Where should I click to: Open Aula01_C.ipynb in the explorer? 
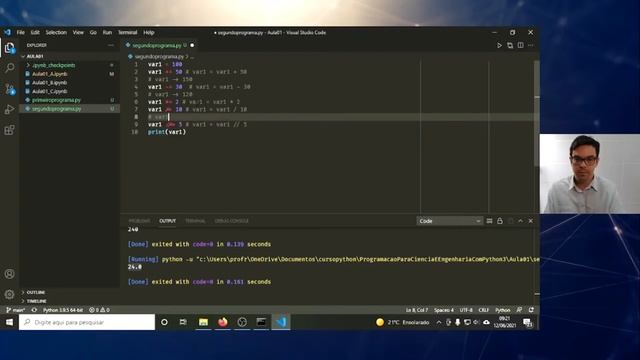pos(49,91)
